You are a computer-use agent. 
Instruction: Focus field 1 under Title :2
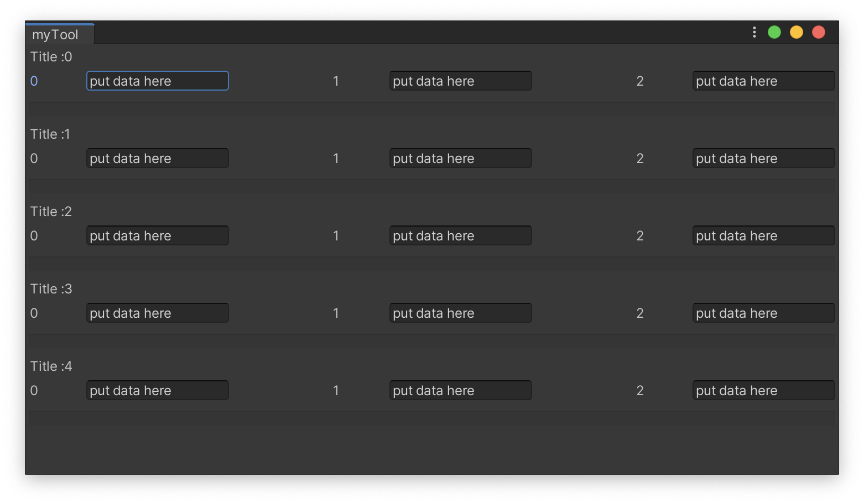coord(461,235)
